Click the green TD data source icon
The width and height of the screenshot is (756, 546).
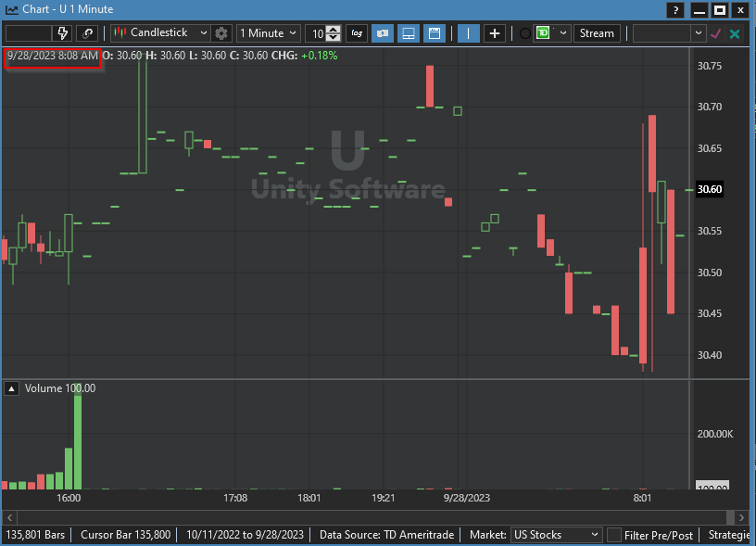[543, 33]
